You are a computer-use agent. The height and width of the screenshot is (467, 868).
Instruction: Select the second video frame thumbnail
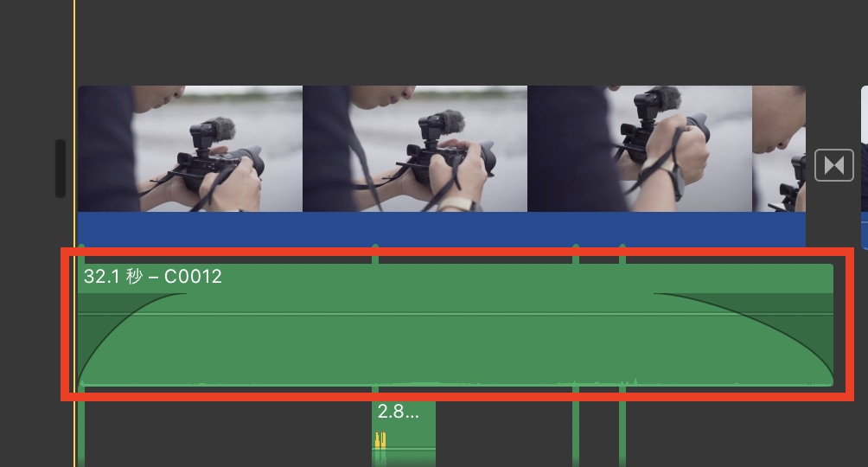point(415,149)
